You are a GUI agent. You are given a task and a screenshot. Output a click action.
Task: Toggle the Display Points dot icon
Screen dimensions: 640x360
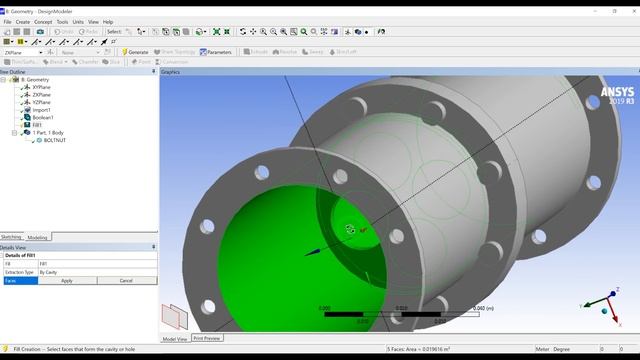pos(367,32)
